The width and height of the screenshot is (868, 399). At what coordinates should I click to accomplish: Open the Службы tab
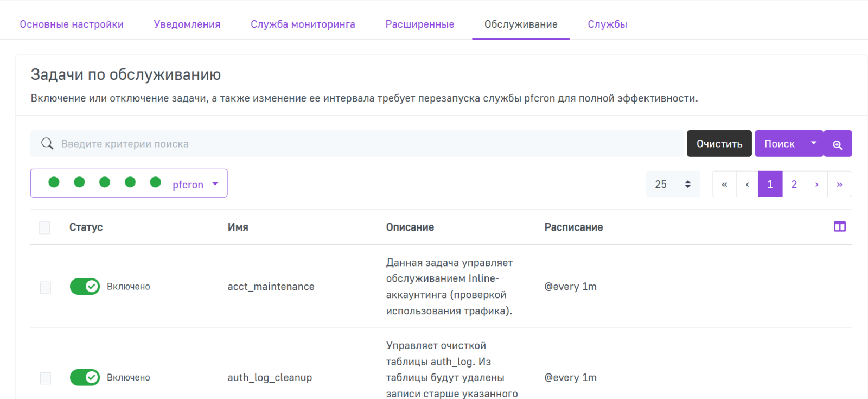607,24
